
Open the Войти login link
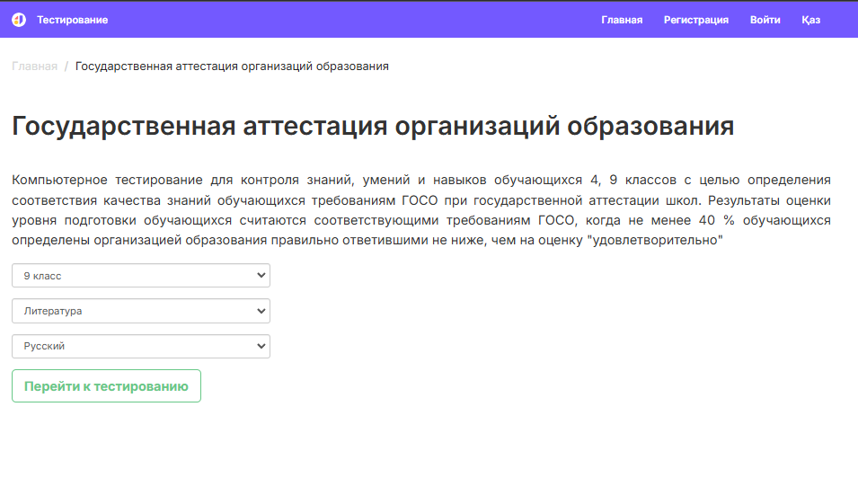(765, 20)
